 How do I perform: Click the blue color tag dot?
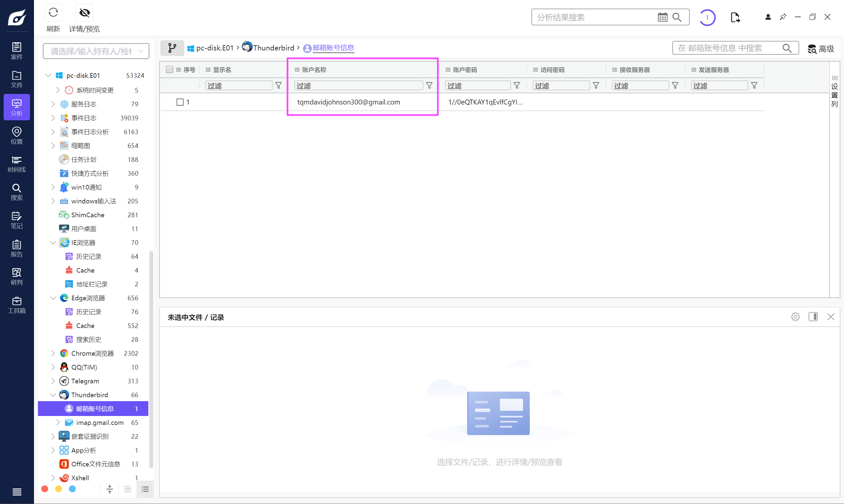pos(72,489)
